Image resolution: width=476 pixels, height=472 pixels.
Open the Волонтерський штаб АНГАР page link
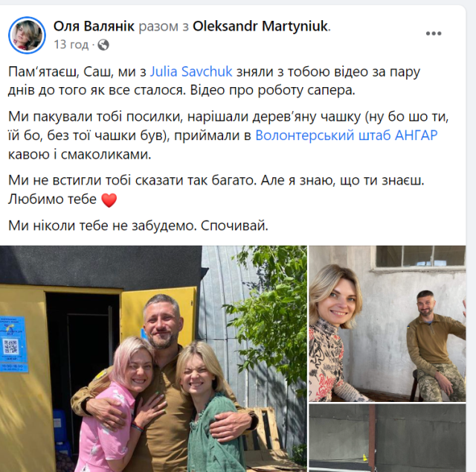point(346,135)
